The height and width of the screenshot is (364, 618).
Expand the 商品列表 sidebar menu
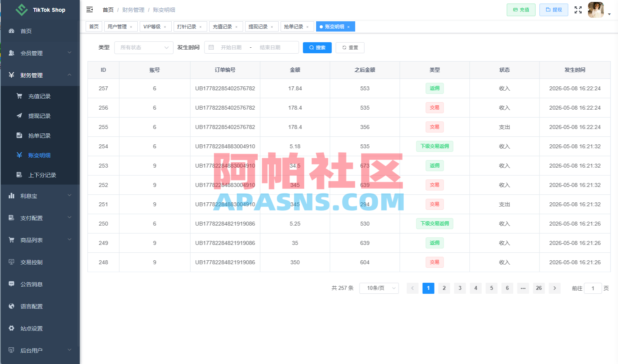click(x=40, y=240)
